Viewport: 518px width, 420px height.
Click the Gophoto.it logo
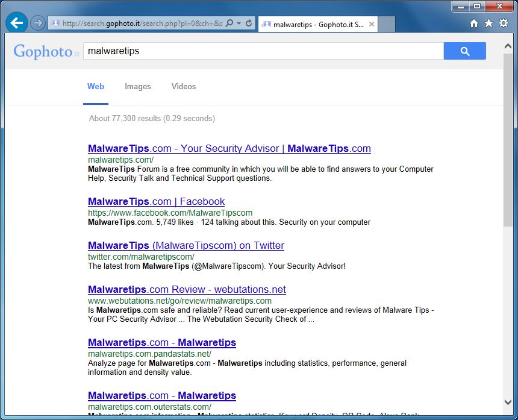[x=46, y=52]
